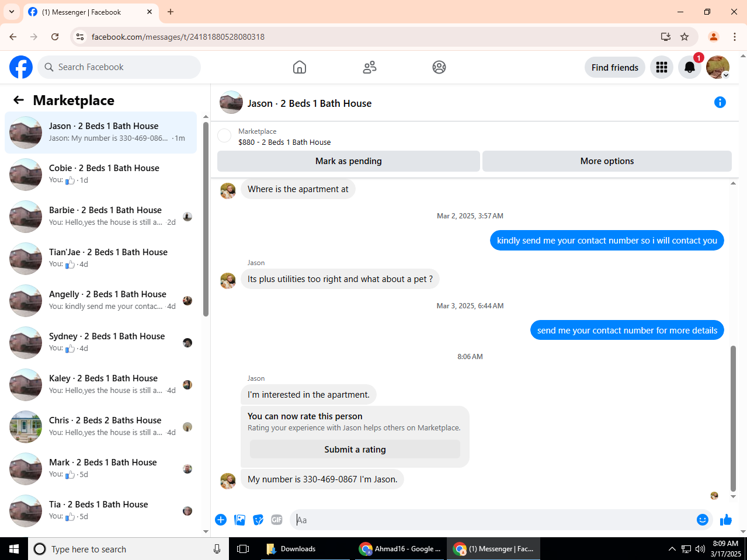Click the browser address bar URL
The width and height of the screenshot is (747, 560).
178,37
